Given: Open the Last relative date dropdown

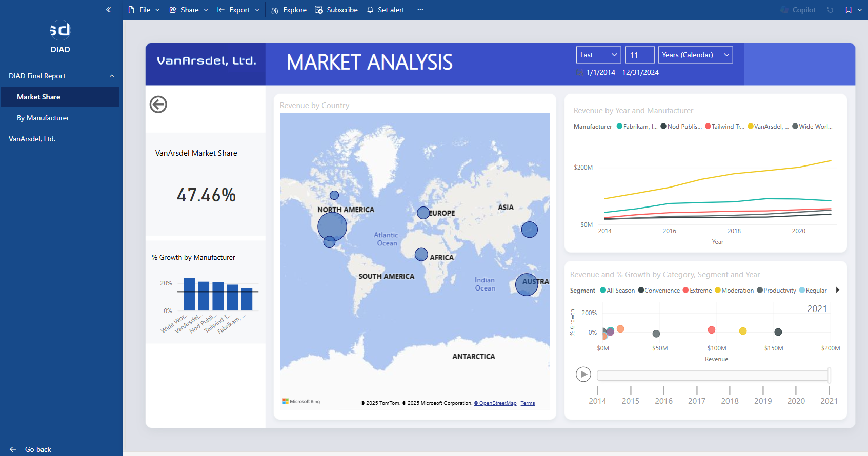Looking at the screenshot, I should pos(598,55).
